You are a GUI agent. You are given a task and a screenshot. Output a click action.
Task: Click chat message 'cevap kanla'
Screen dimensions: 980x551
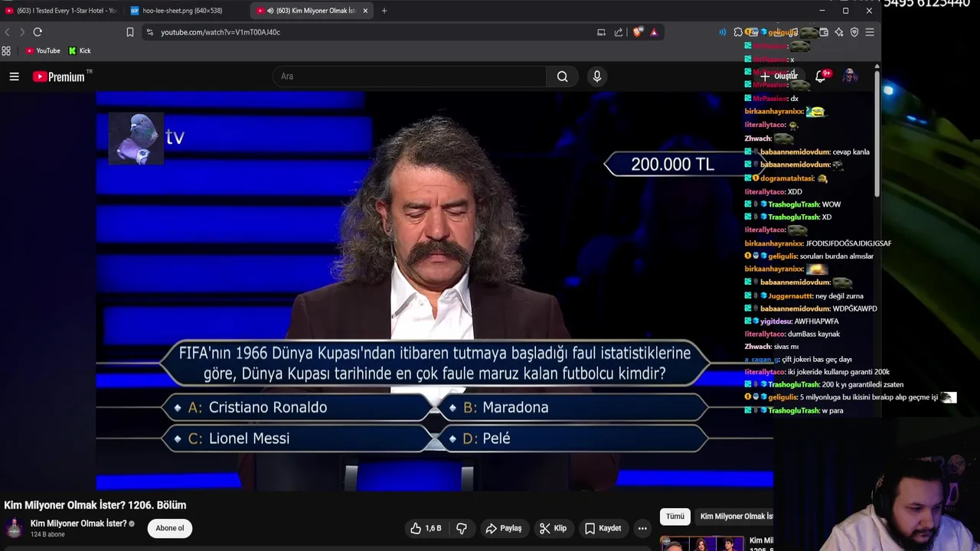[x=851, y=152]
